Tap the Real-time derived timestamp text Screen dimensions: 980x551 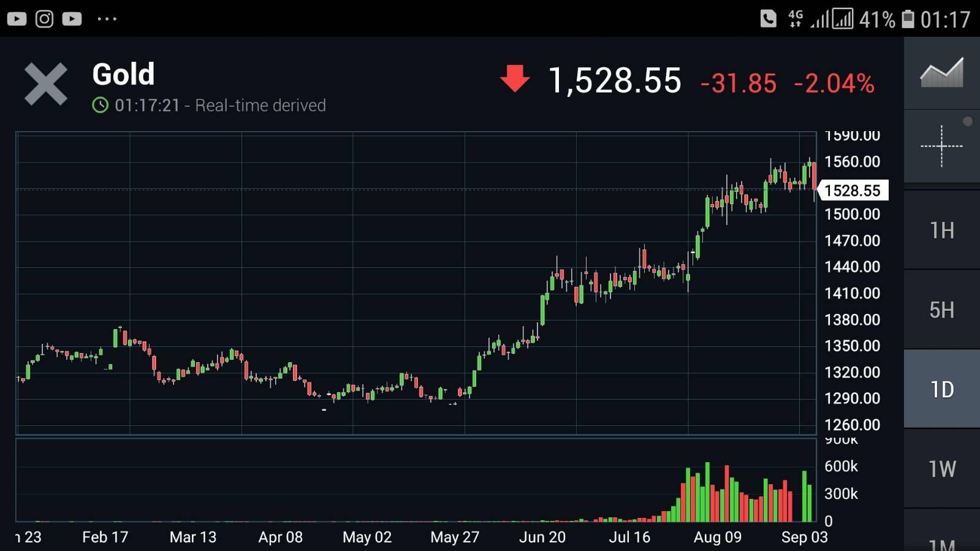pyautogui.click(x=220, y=105)
